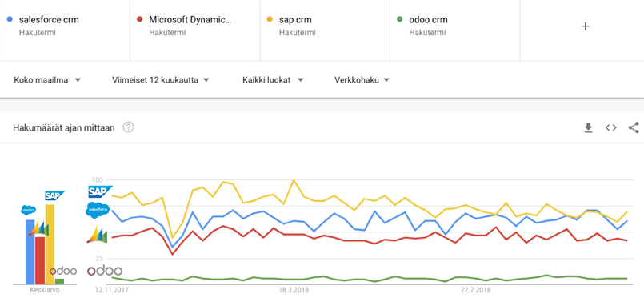Click the Microsoft Dynamics logo on line chart

click(97, 234)
